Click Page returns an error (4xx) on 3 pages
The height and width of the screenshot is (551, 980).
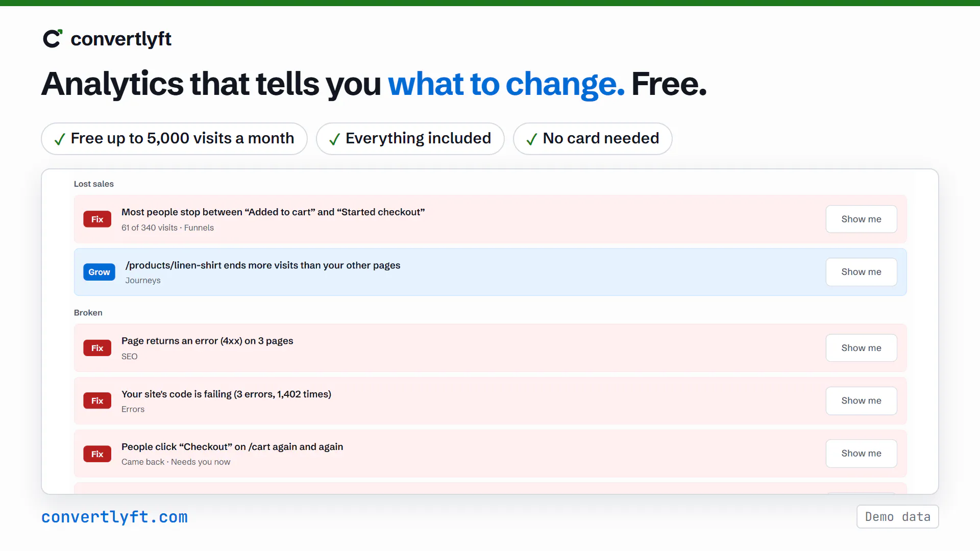(x=207, y=341)
